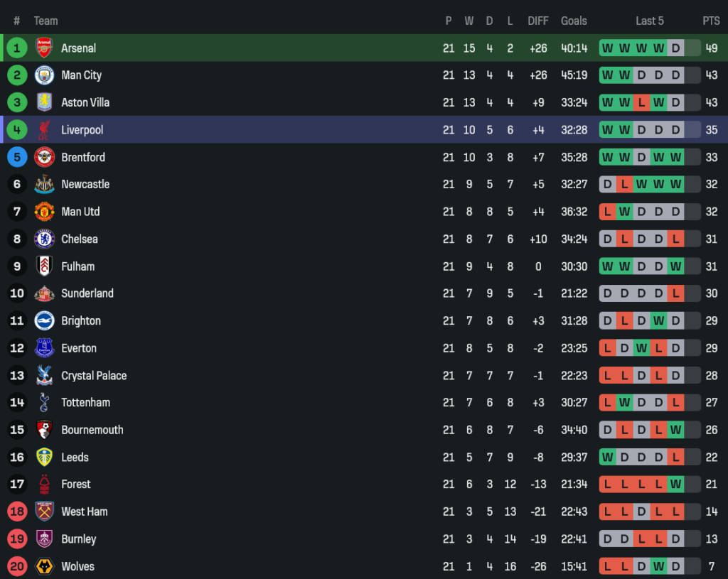Screen dimensions: 728x579
Task: Open the Man Utd team link
Action: pyautogui.click(x=80, y=212)
